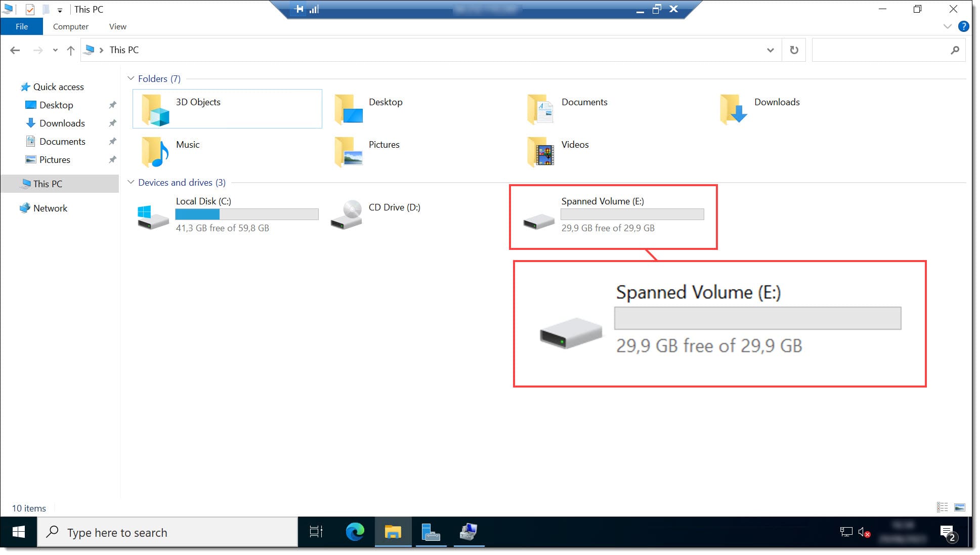980x555 pixels.
Task: Select the View menu tab
Action: [117, 26]
